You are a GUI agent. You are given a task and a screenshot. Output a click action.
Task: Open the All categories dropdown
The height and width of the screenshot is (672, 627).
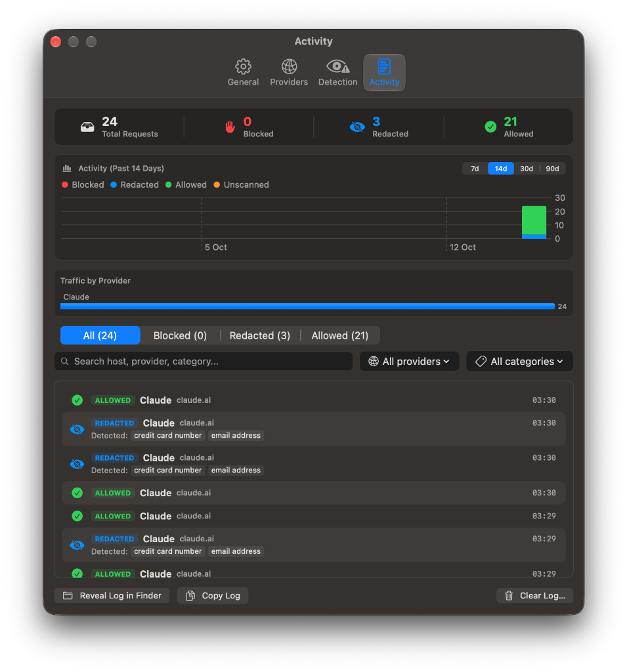pos(519,362)
